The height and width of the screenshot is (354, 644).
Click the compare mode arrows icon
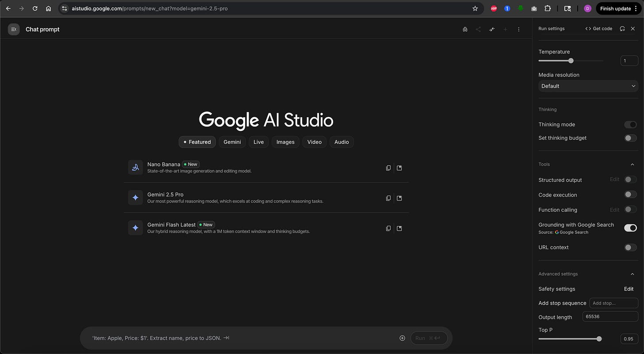click(492, 29)
